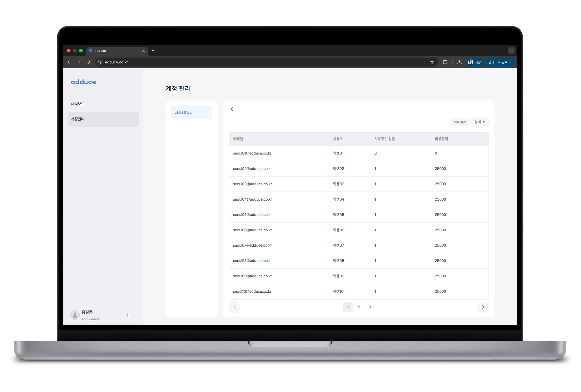Click the site info icon in the address bar
The image size is (581, 392).
coord(100,62)
